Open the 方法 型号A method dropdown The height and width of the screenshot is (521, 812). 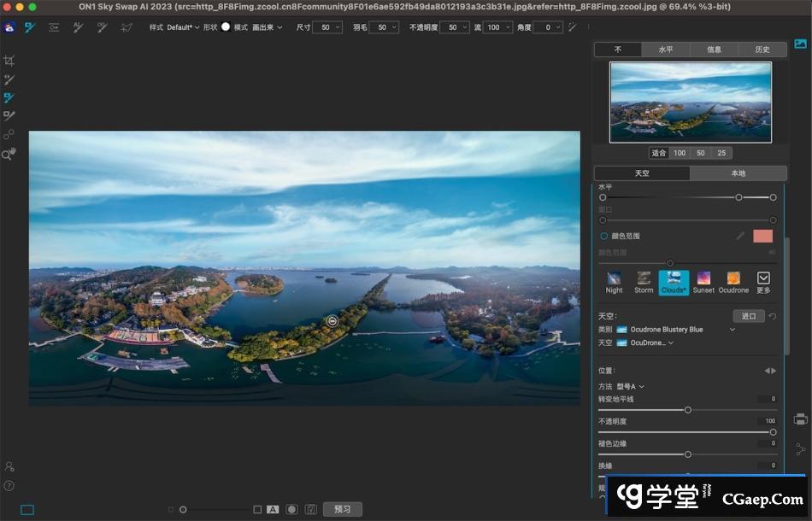(x=630, y=387)
